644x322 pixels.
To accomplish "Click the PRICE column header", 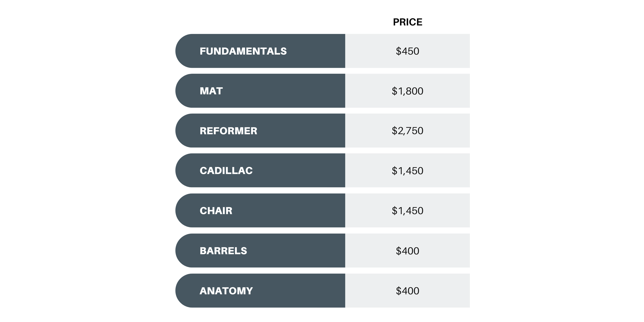I will 408,22.
